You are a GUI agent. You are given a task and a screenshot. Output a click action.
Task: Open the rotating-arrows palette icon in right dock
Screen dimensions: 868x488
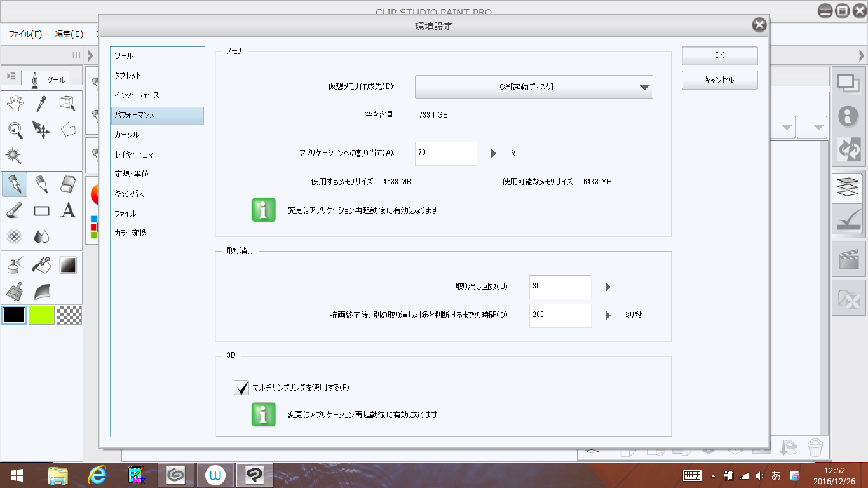848,149
